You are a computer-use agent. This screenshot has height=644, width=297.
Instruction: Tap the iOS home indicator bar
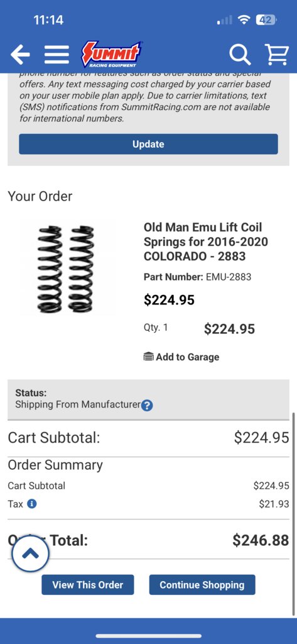[x=148, y=636]
